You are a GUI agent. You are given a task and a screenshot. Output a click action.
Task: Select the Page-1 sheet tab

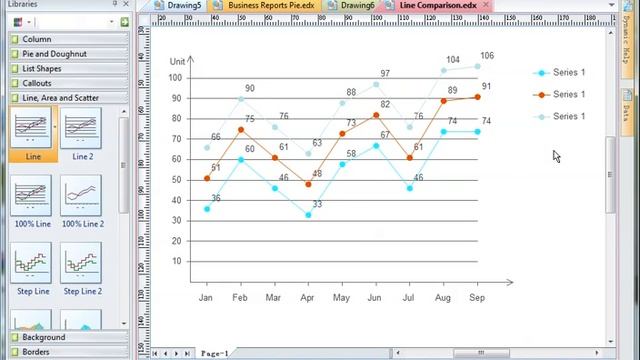coord(214,353)
